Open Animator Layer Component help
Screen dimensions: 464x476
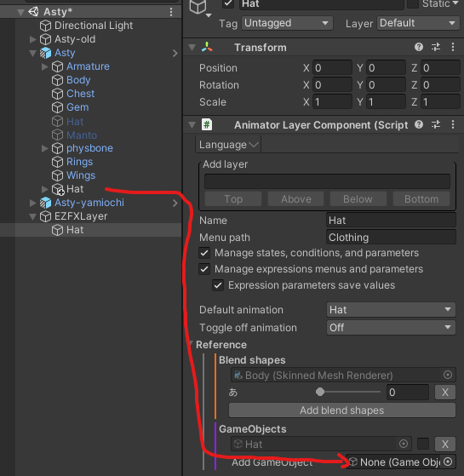(x=419, y=124)
